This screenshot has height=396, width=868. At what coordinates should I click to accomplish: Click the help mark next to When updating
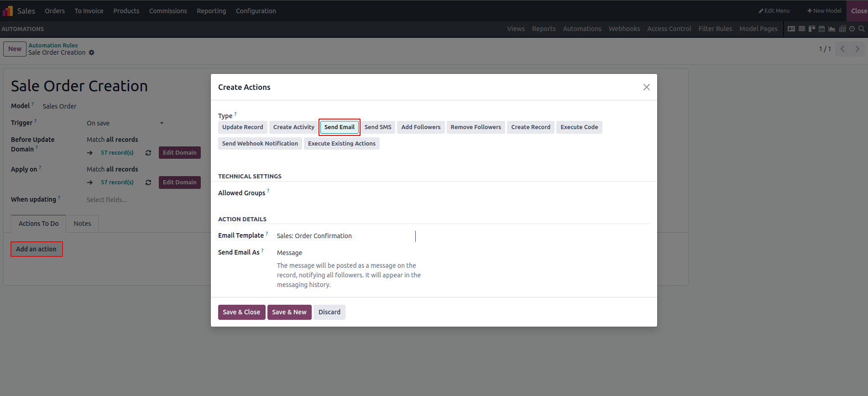pos(59,198)
